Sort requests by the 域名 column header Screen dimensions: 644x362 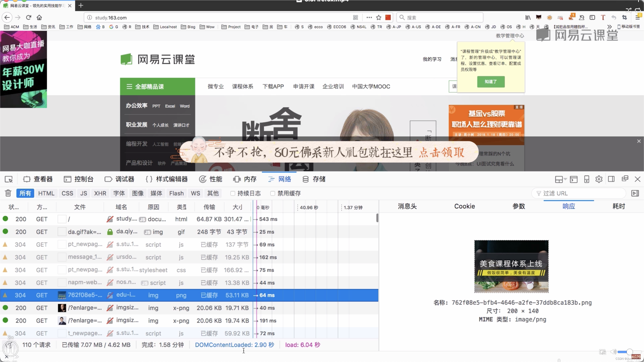121,207
